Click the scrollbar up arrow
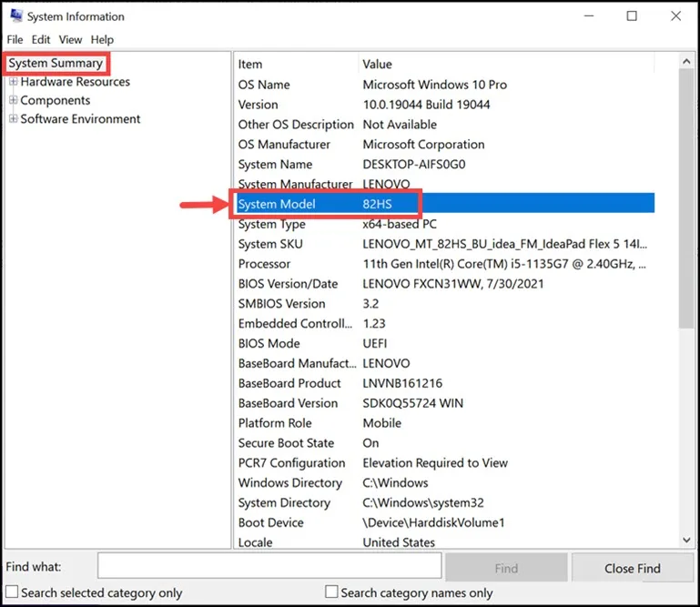 [686, 62]
